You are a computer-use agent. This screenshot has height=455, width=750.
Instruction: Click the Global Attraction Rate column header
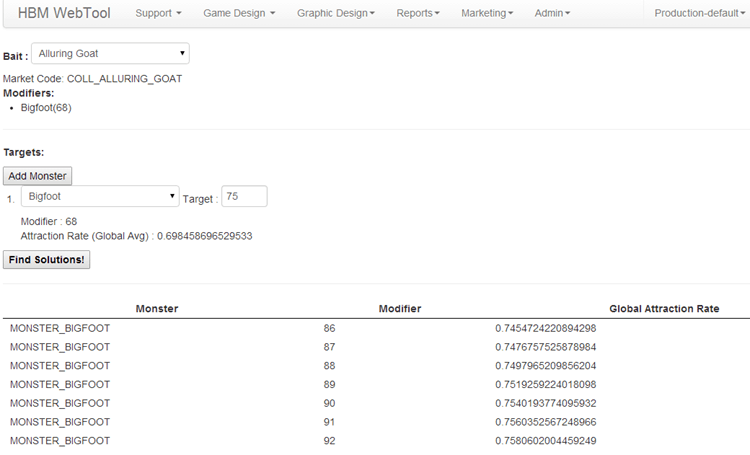(x=664, y=309)
